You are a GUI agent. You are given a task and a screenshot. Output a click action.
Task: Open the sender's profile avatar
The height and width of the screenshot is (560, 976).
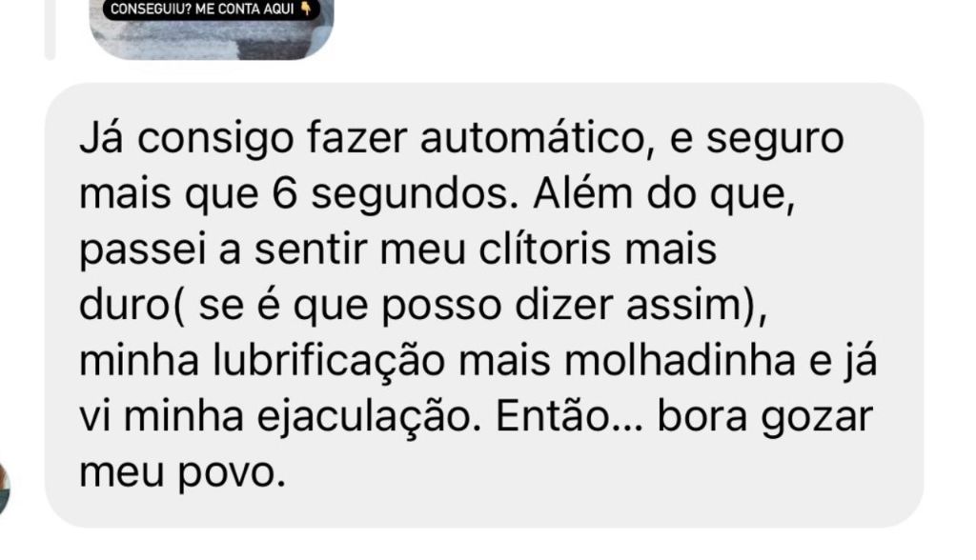coord(4,489)
